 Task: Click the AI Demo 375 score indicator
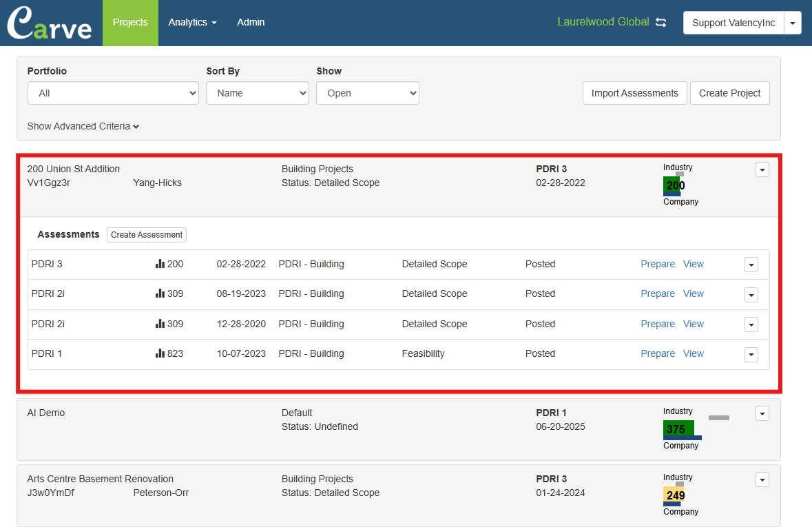pos(678,429)
